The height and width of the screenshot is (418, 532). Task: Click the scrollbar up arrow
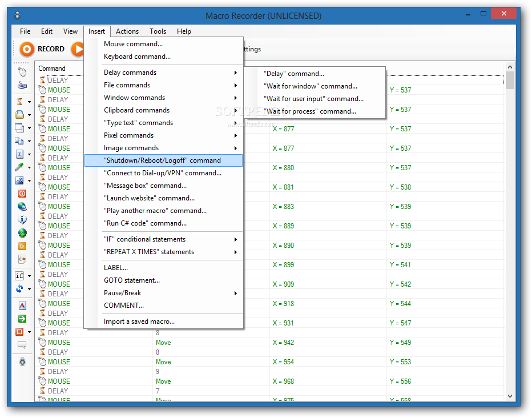[x=510, y=66]
